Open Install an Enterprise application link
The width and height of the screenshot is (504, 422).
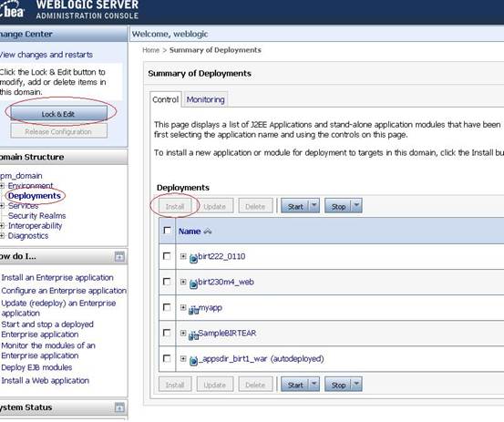coord(57,277)
